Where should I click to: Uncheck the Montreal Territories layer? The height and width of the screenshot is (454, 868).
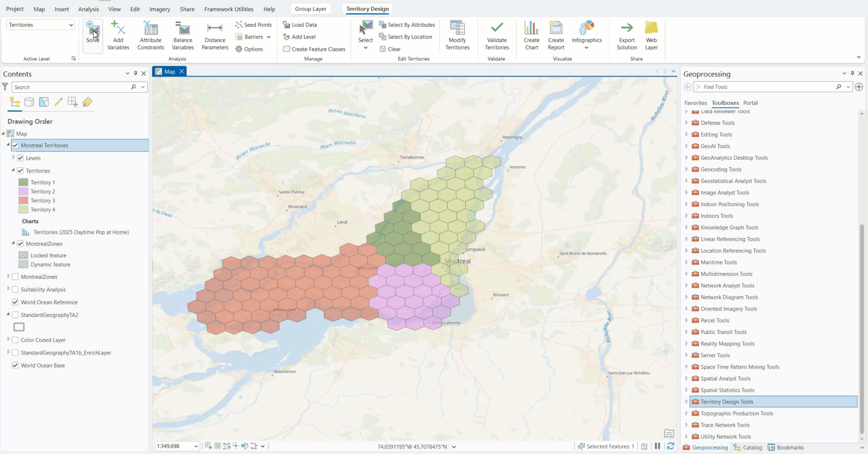pos(15,145)
